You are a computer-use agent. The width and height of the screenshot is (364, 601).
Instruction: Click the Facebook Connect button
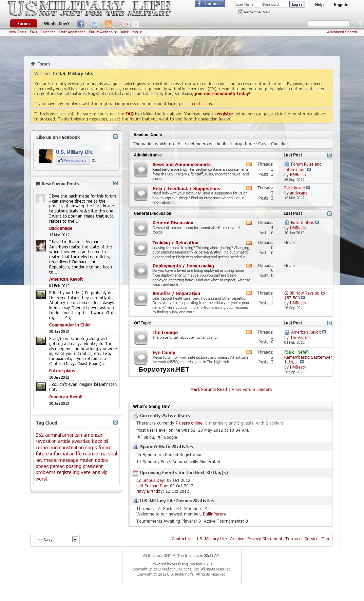click(x=210, y=4)
